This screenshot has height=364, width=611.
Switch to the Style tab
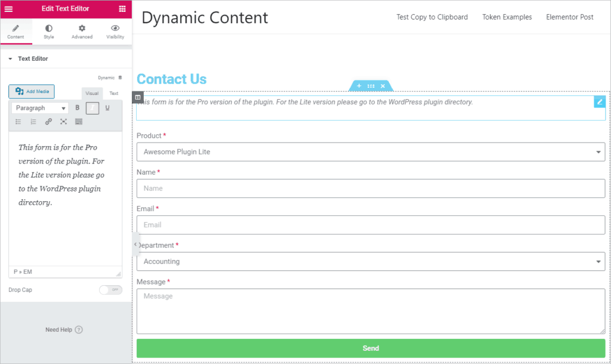tap(49, 32)
